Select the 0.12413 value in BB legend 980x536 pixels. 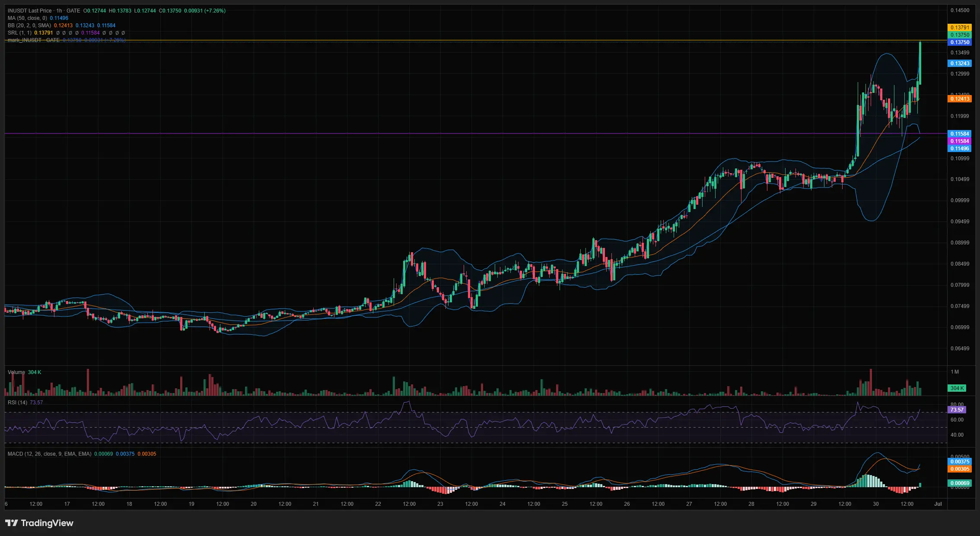coord(63,25)
